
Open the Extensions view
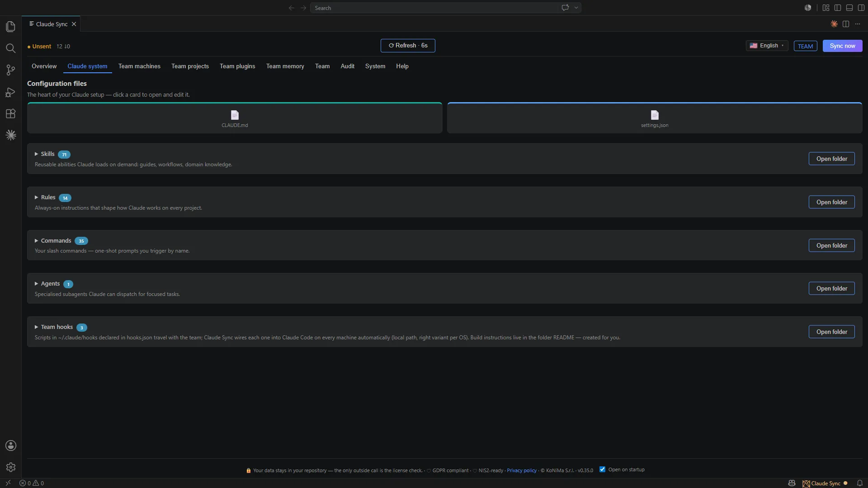point(10,114)
